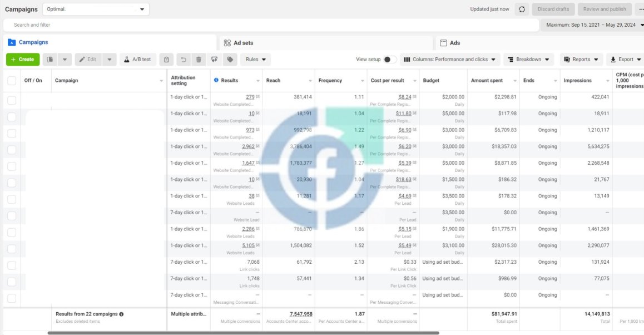Click the cost per result $8.24 link
The image size is (644, 335).
404,97
